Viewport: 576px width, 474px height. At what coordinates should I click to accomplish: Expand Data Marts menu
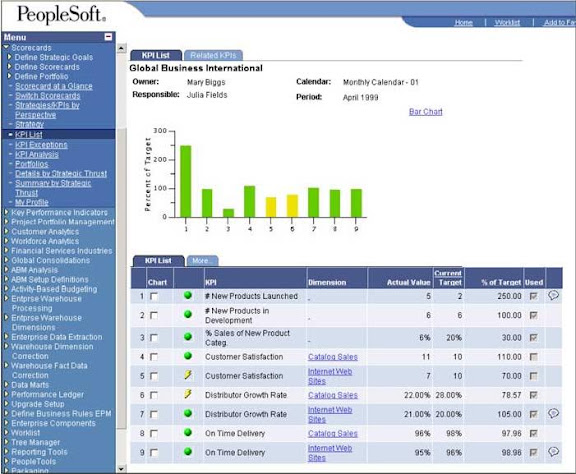click(x=6, y=384)
